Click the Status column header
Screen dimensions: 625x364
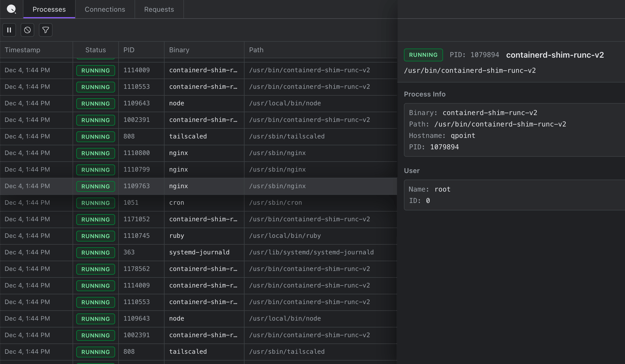coord(95,50)
